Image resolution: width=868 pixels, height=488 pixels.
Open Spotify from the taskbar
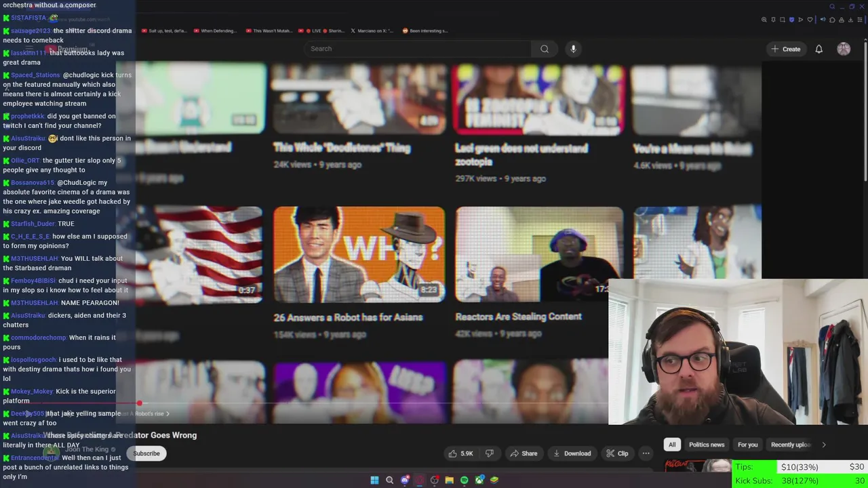click(464, 480)
